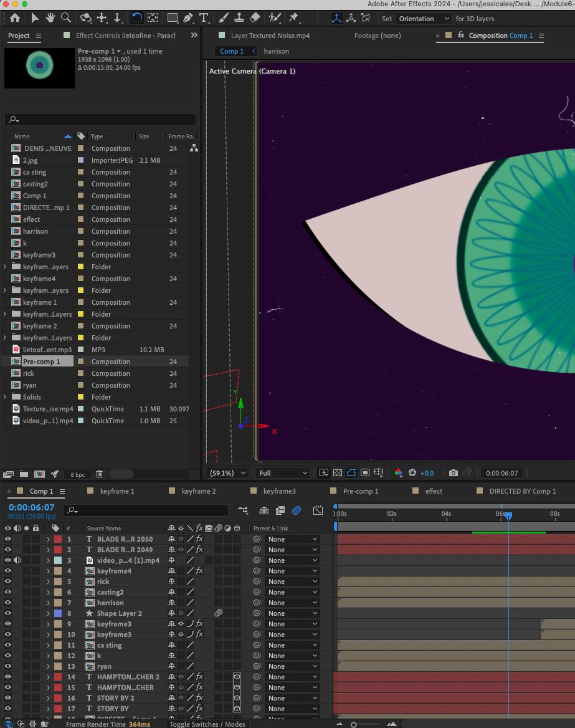The image size is (575, 728).
Task: Hide the BLADE R...R 2050 layer
Action: click(8, 539)
